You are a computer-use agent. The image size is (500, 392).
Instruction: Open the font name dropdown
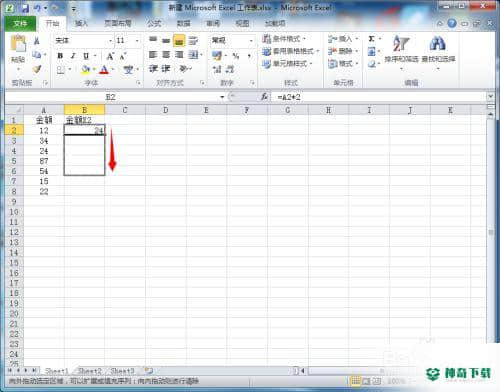(x=110, y=41)
